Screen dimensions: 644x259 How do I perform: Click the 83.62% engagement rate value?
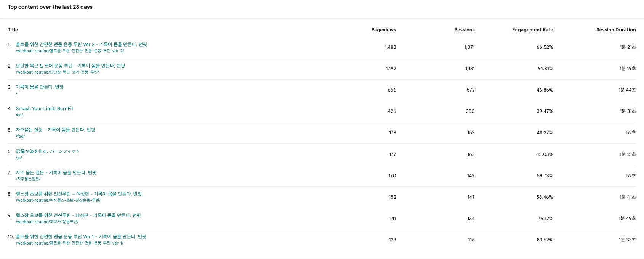(x=545, y=240)
